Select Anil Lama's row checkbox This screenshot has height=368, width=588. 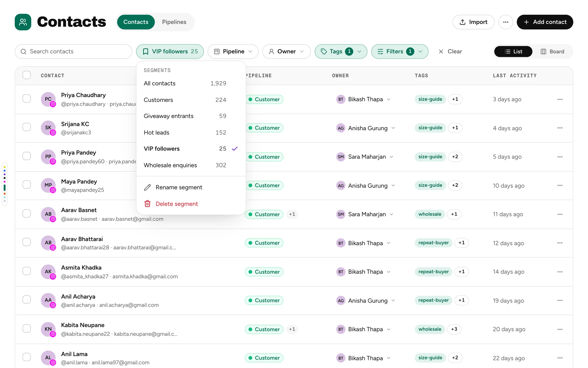[x=27, y=357]
